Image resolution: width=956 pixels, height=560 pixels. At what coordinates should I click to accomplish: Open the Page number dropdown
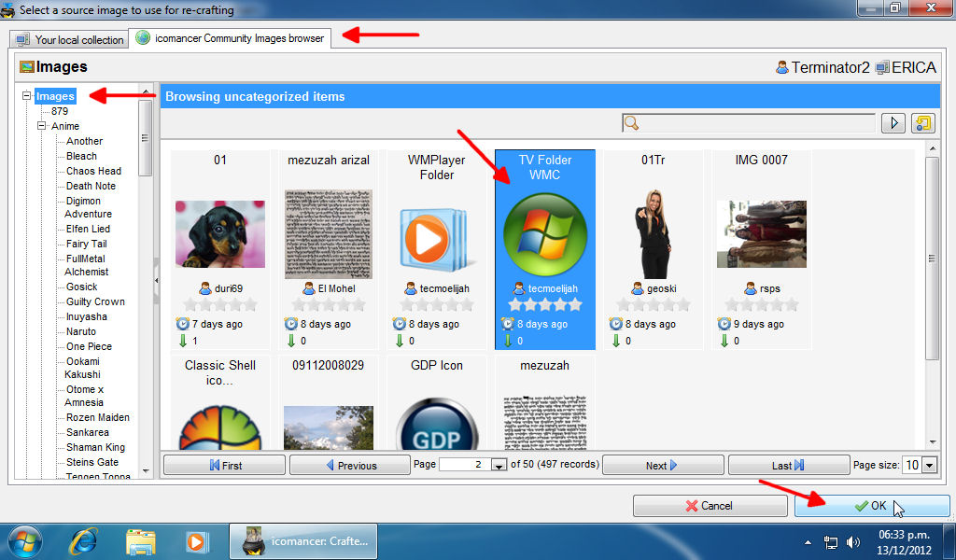[x=499, y=465]
